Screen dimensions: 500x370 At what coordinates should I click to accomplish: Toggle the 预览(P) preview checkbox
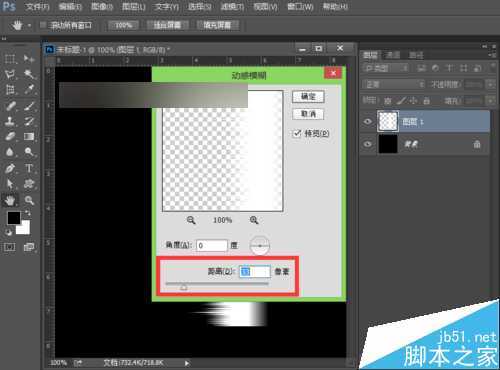pyautogui.click(x=296, y=134)
